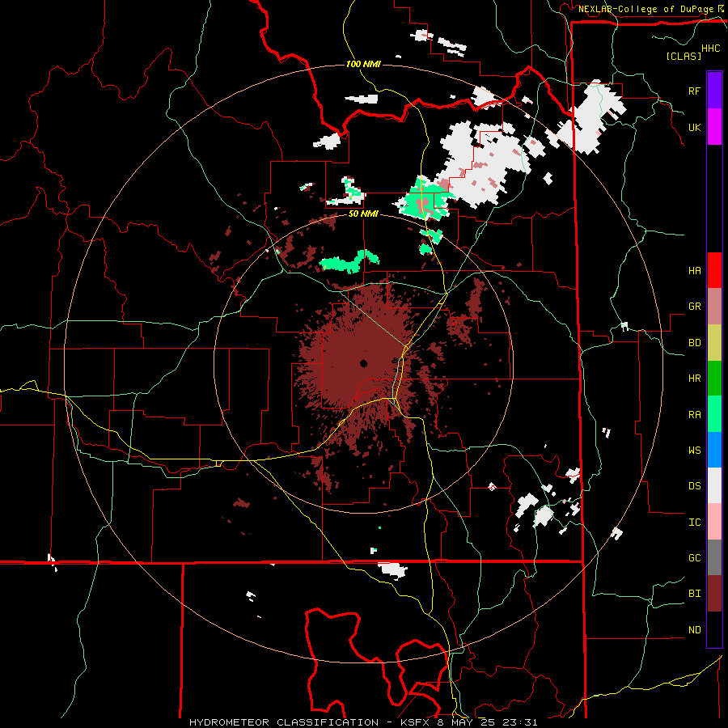Click the black radar site dot

[x=363, y=363]
